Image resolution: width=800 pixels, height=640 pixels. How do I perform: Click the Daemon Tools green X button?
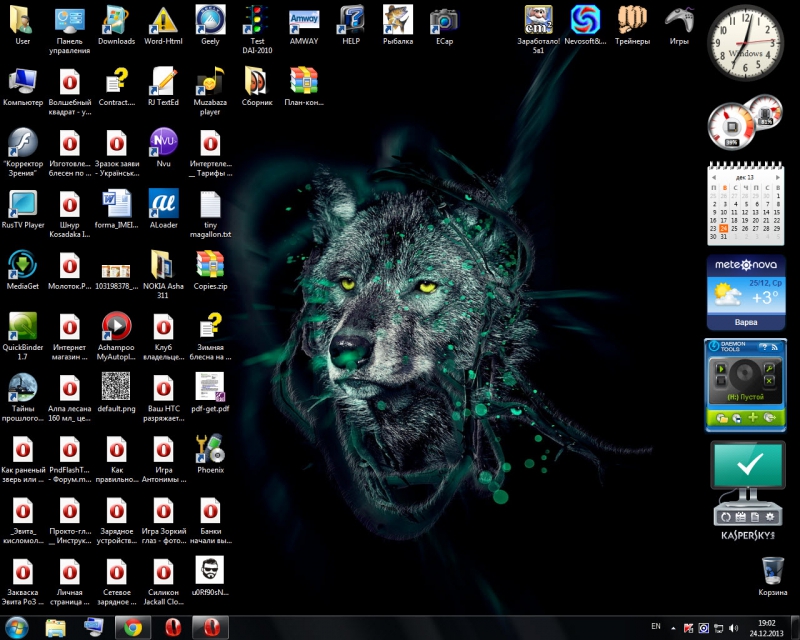pos(769,381)
